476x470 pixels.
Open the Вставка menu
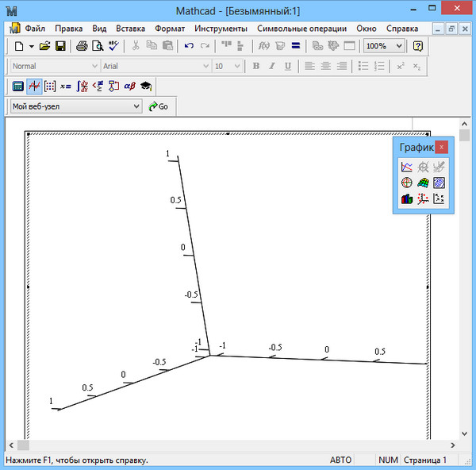coord(130,28)
